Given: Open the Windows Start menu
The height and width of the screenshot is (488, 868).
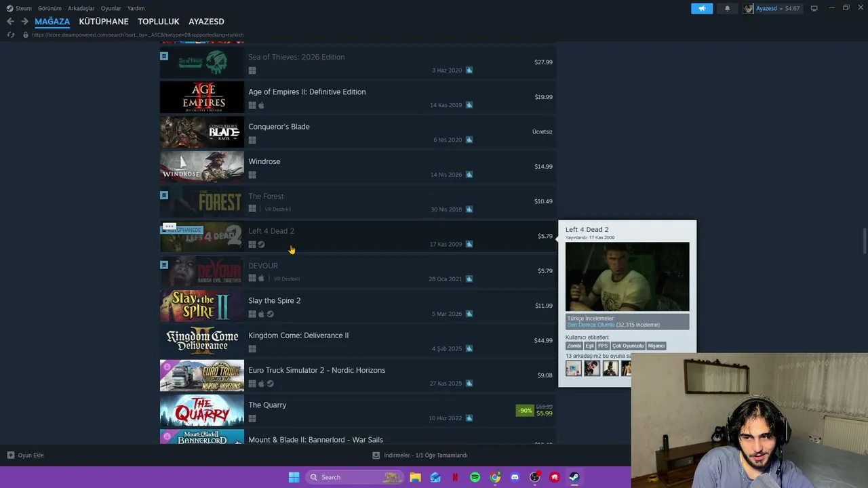Looking at the screenshot, I should coord(294,477).
